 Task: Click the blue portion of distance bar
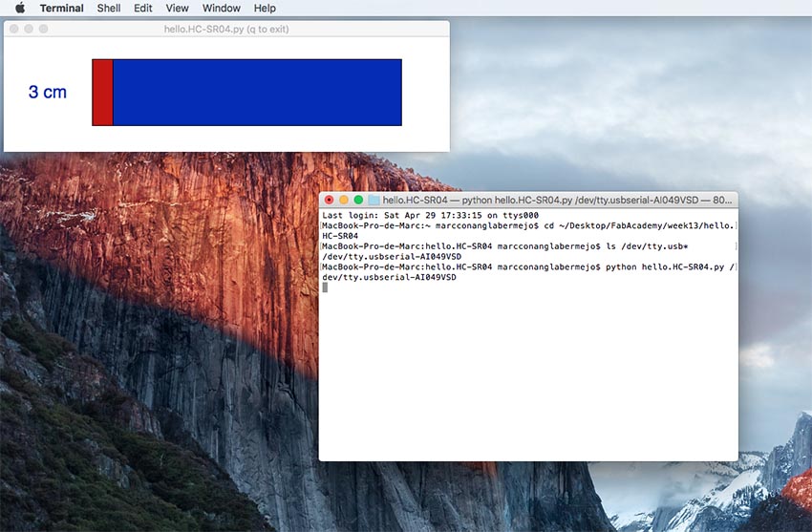pyautogui.click(x=257, y=92)
